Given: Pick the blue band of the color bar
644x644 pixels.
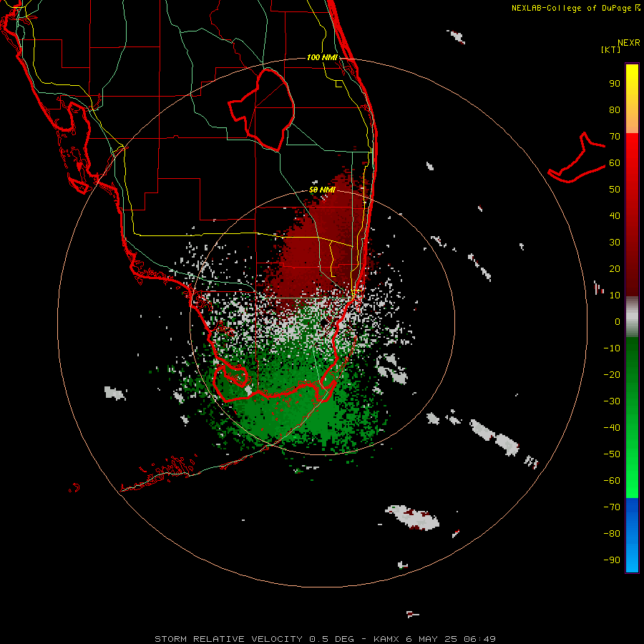Looking at the screenshot, I should [632, 535].
